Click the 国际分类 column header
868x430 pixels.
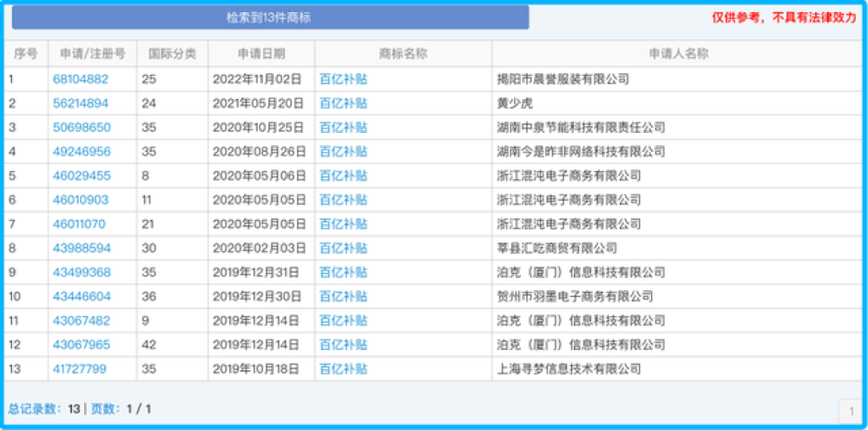pos(173,54)
